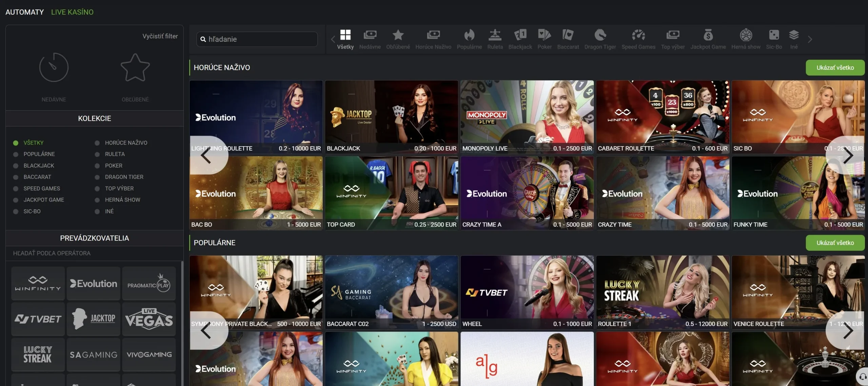Focus the hľadanie search field
The width and height of the screenshot is (868, 386).
coord(257,39)
